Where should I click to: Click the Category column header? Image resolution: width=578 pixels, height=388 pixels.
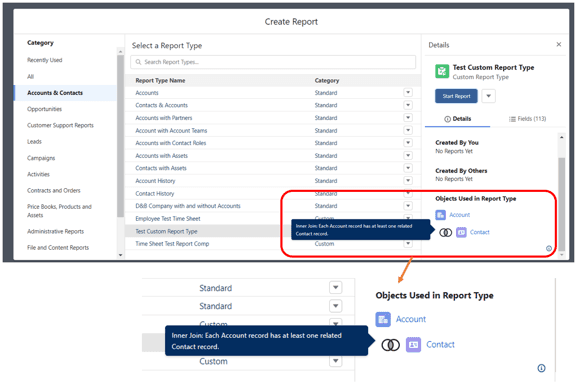(x=327, y=80)
